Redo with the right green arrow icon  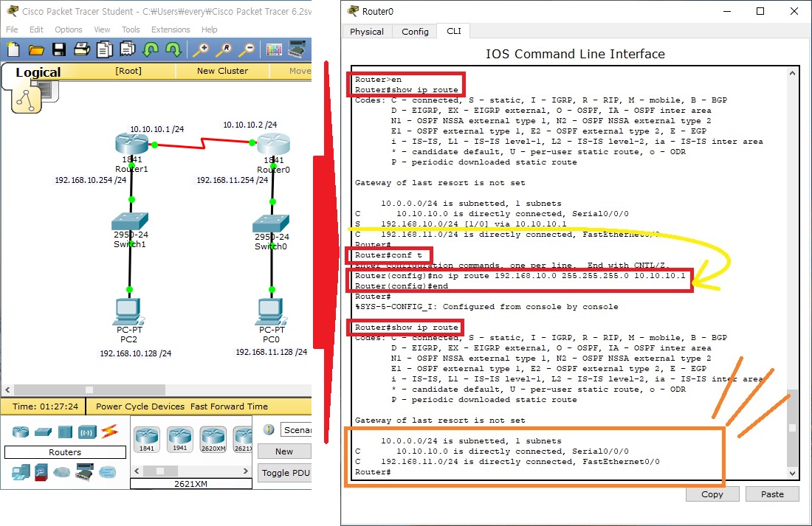[173, 49]
